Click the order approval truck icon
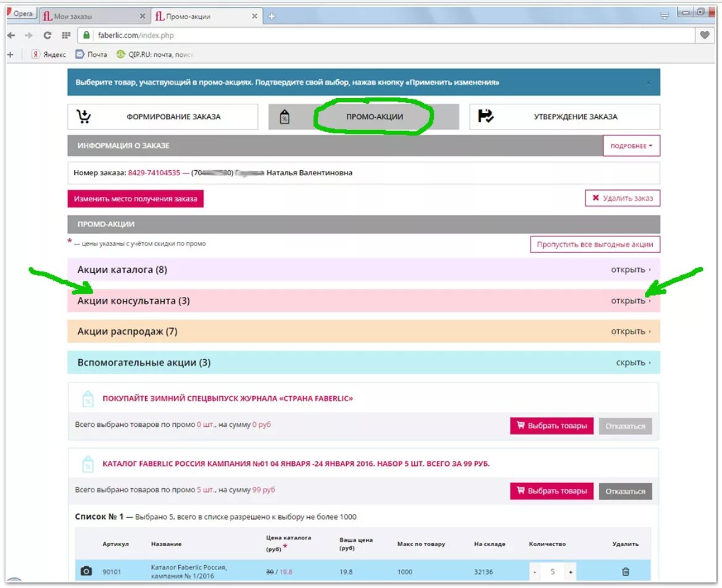722x588 pixels. (x=486, y=116)
